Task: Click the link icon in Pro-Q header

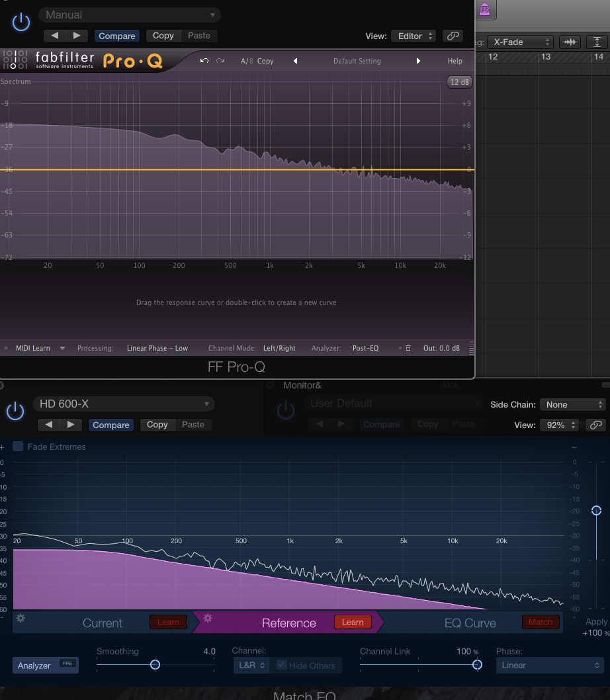Action: click(x=453, y=36)
